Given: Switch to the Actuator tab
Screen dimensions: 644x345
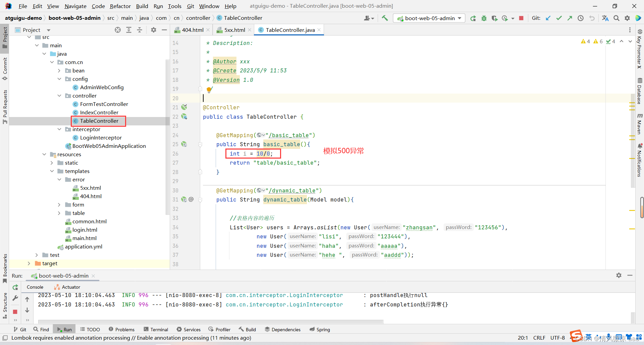Looking at the screenshot, I should tap(67, 287).
